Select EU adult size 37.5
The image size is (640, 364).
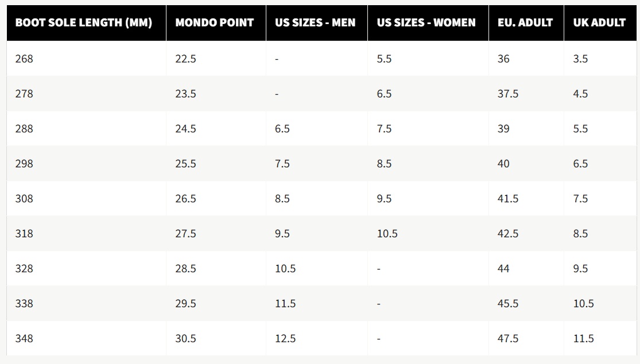pos(508,93)
